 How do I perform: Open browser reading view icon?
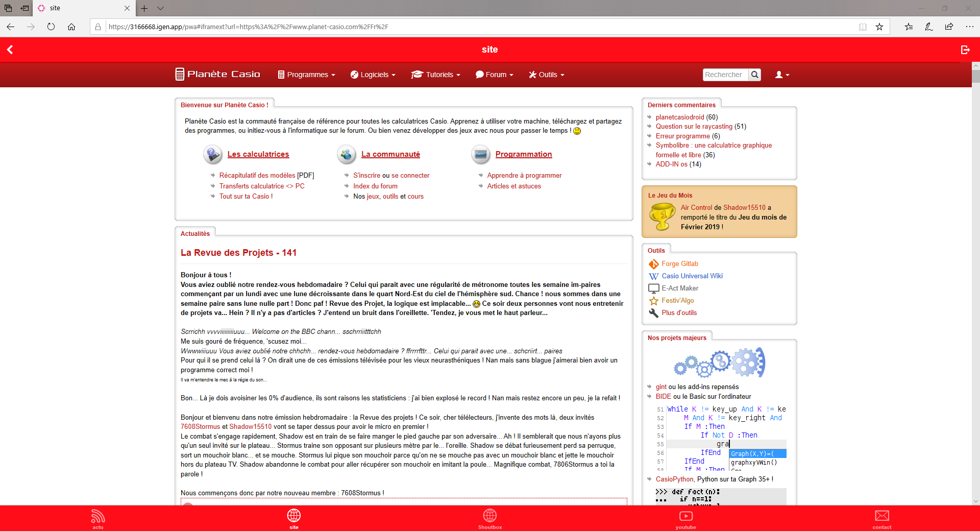pyautogui.click(x=863, y=27)
